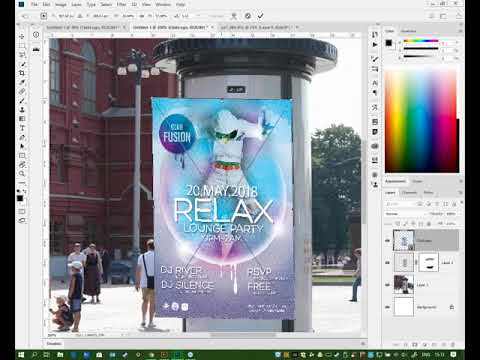Select the Horizontal Type tool
This screenshot has height=360, width=480.
(x=22, y=128)
